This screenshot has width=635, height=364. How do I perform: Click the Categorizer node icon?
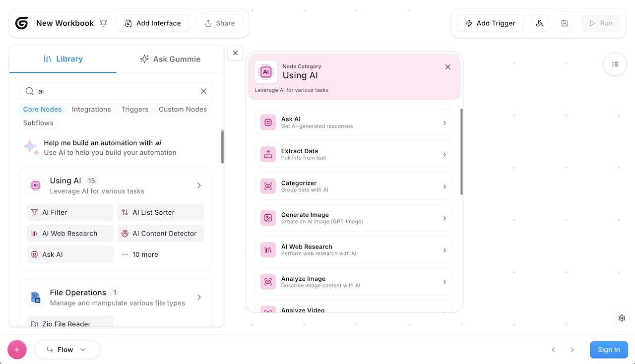point(268,186)
